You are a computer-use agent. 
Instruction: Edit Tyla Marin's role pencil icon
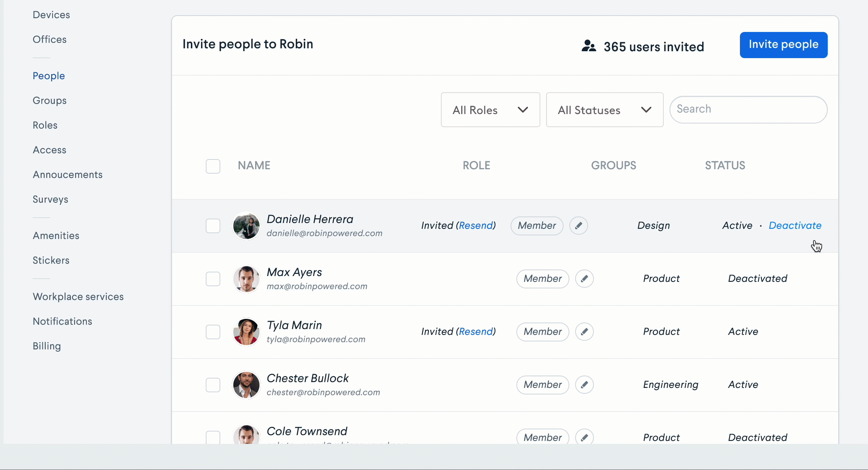coord(585,332)
